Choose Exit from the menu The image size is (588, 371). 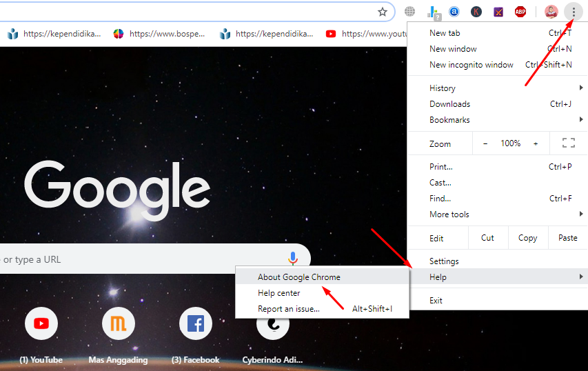click(x=498, y=300)
